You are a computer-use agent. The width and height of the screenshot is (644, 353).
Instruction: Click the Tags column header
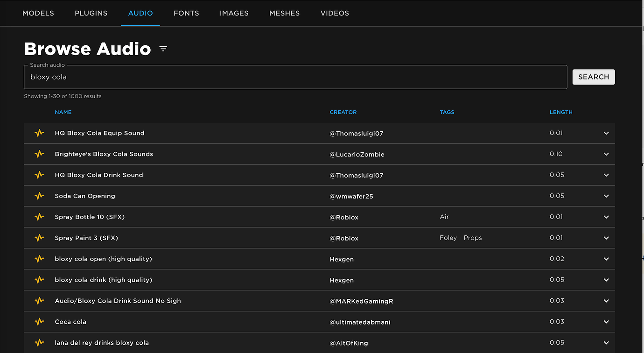(x=447, y=112)
